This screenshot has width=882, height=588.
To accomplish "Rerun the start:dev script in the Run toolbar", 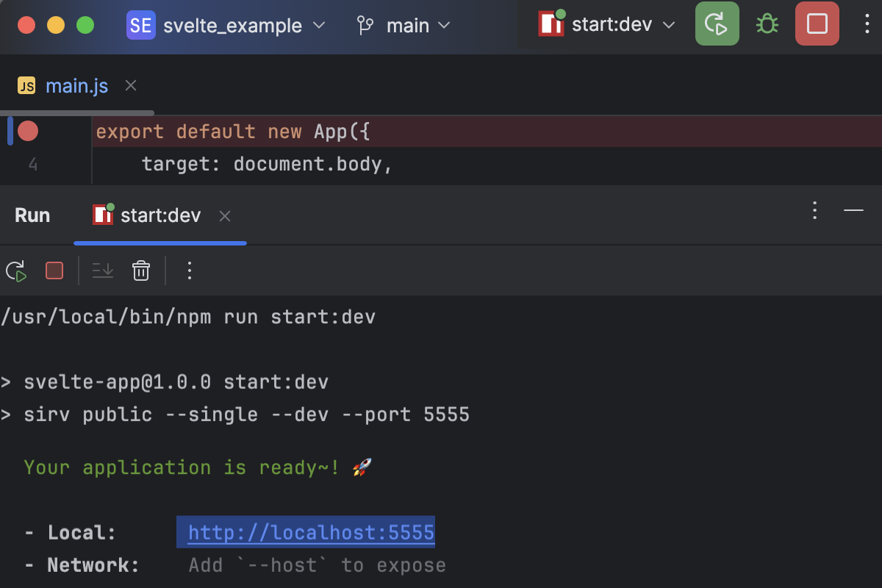I will coord(15,270).
